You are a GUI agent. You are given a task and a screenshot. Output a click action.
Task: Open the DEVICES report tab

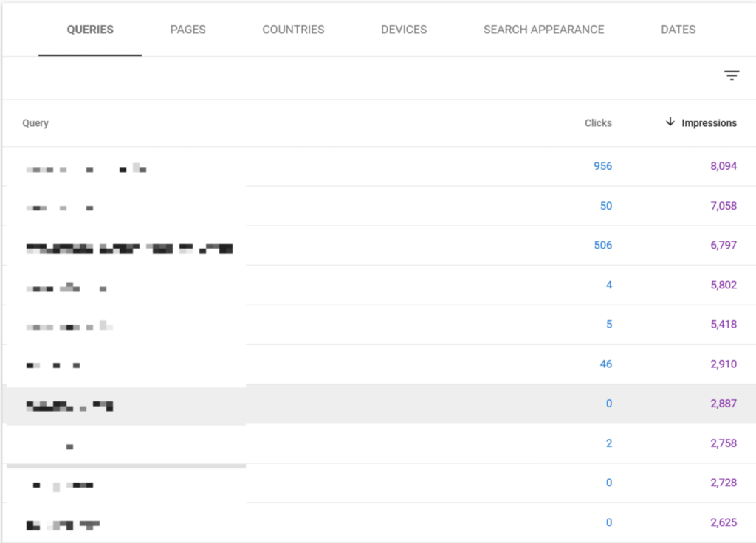[x=404, y=30]
